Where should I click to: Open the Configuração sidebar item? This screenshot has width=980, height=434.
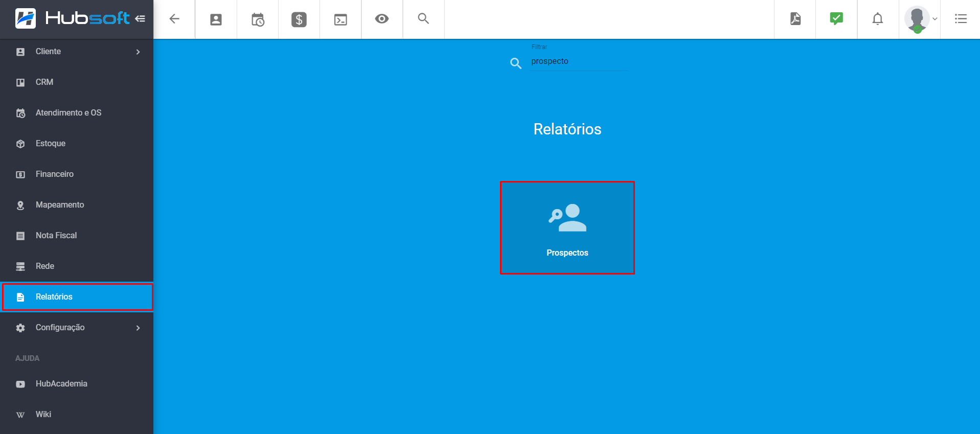coord(77,328)
